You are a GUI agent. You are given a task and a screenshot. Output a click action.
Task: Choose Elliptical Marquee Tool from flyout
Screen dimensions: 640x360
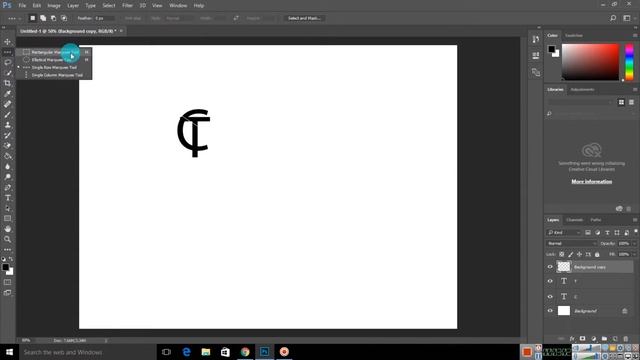click(54, 60)
